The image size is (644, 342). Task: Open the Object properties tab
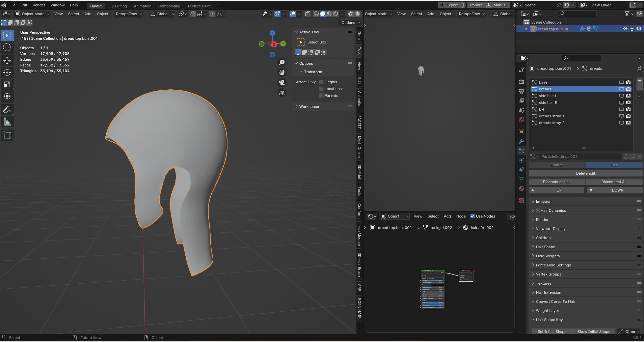(x=521, y=132)
